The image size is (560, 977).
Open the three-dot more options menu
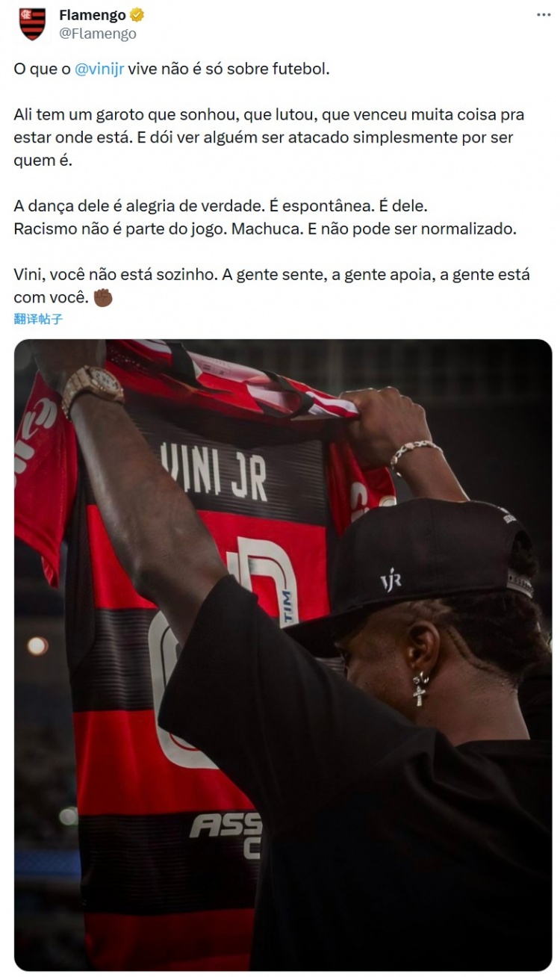(544, 15)
